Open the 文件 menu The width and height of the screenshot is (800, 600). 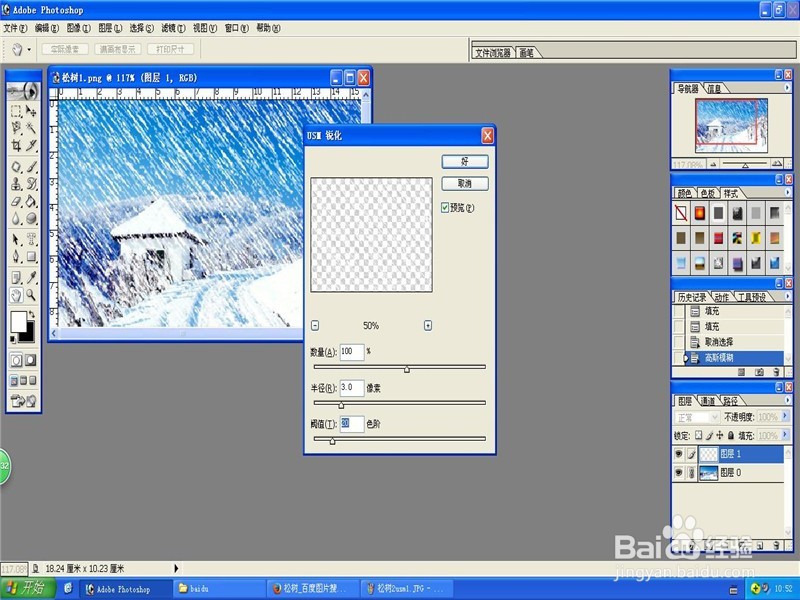point(15,28)
